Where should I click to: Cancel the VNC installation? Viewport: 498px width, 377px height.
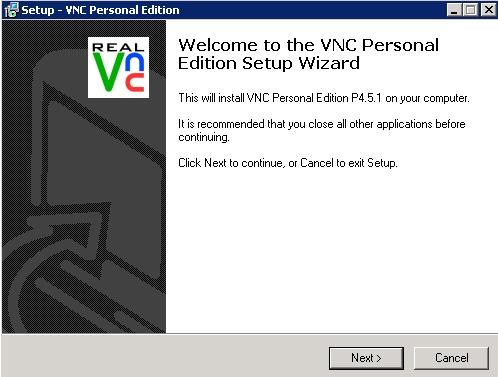coord(451,358)
